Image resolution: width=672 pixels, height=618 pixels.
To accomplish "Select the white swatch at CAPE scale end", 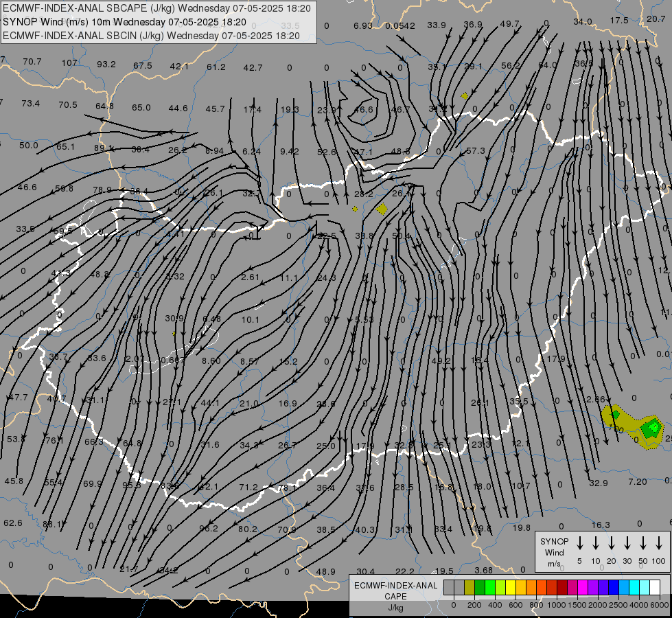I will (655, 588).
